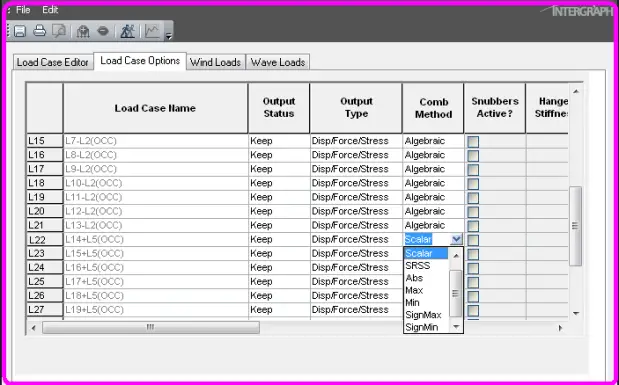Toggle Snubbers Active checkbox for row L17
The image size is (619, 385).
473,170
